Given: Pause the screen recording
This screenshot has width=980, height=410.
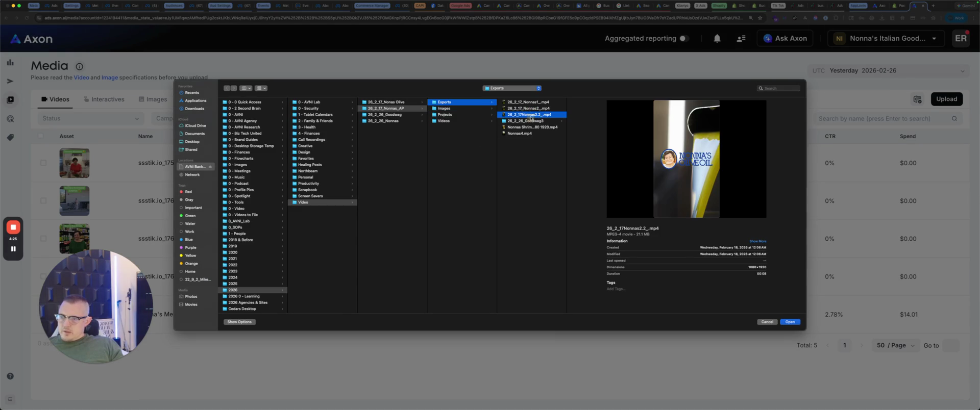Looking at the screenshot, I should tap(13, 249).
